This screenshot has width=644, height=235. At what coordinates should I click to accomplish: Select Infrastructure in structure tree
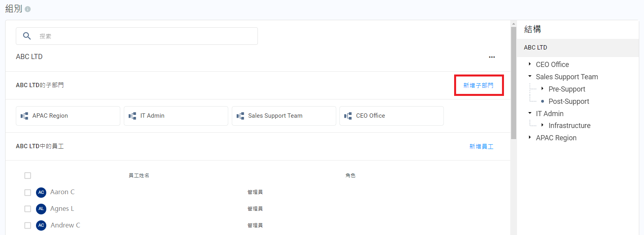point(569,126)
